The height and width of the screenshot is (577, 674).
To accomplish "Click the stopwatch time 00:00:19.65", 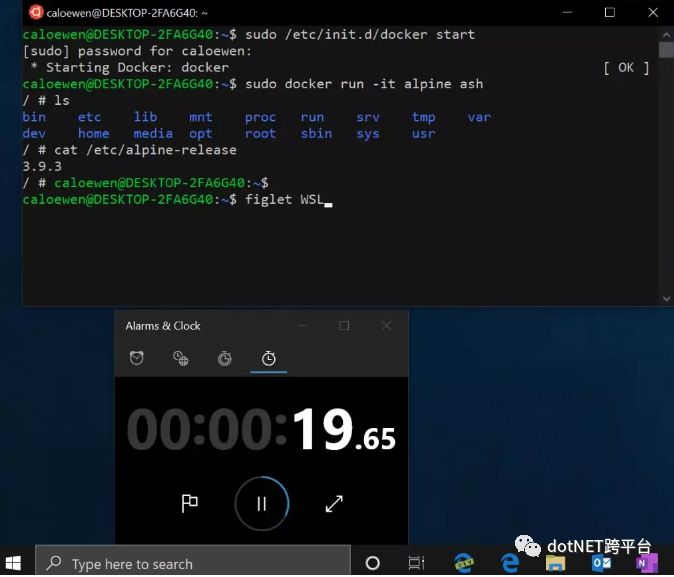I will coord(261,430).
